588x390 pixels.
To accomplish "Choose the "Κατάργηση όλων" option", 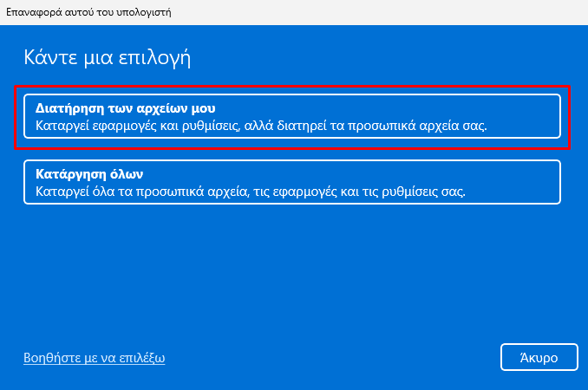I will pos(292,182).
